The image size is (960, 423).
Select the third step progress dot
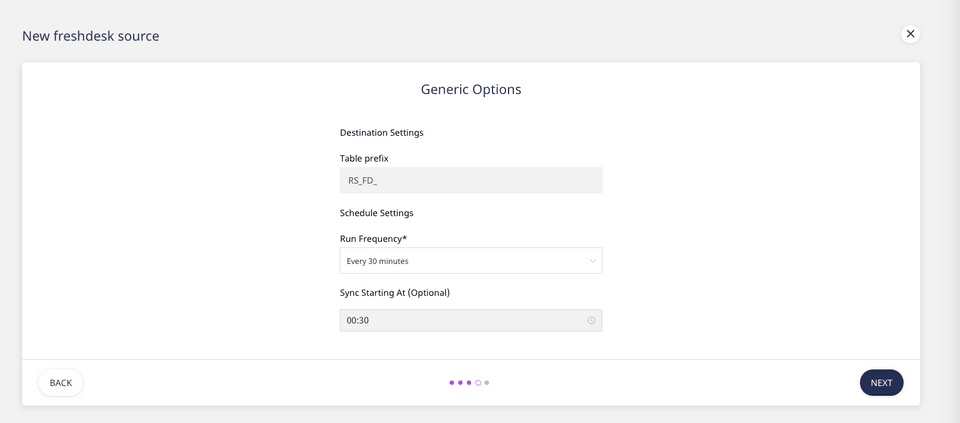click(469, 383)
